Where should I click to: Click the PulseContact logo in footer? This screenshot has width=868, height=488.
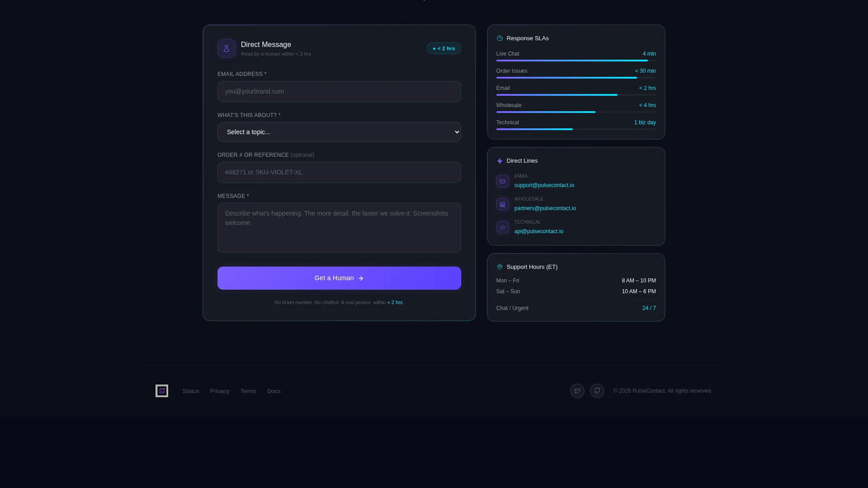(162, 391)
